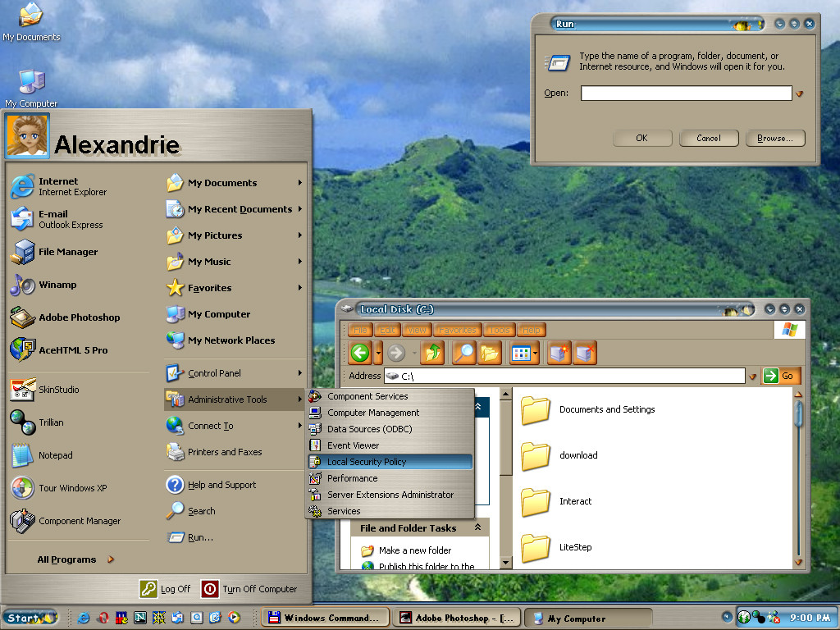Image resolution: width=840 pixels, height=630 pixels.
Task: Click Log Off in the Start menu
Action: 165,589
